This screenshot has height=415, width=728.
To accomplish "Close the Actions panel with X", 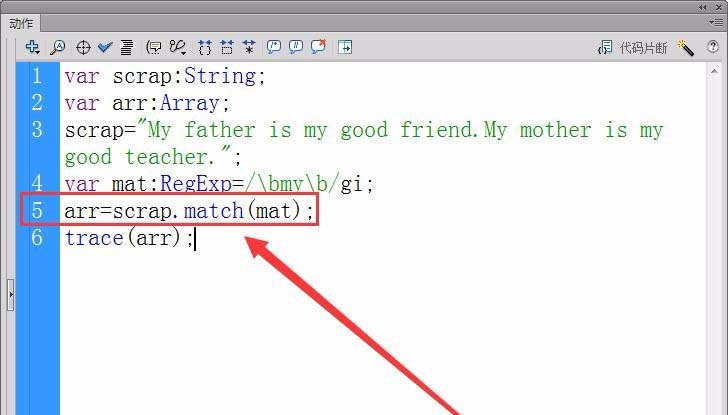I will pos(718,7).
